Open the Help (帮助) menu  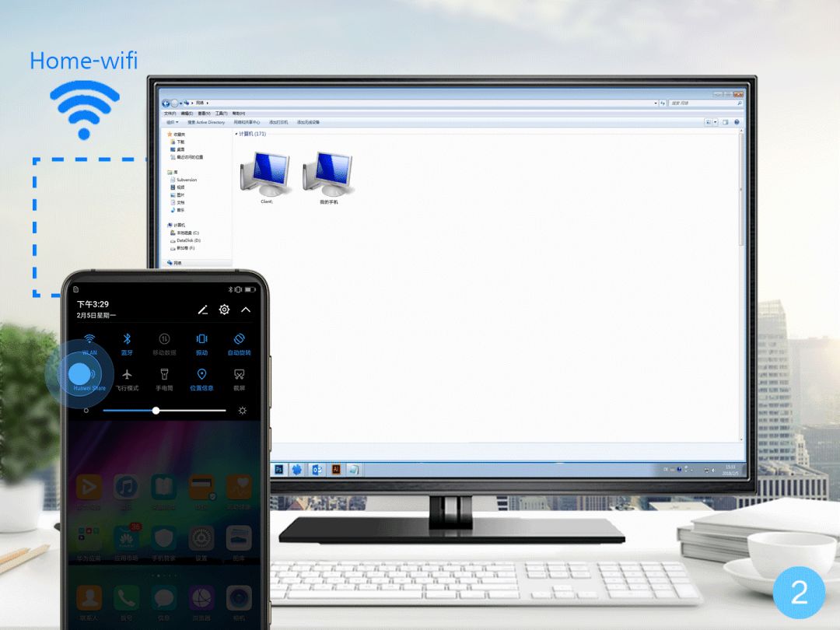point(239,114)
